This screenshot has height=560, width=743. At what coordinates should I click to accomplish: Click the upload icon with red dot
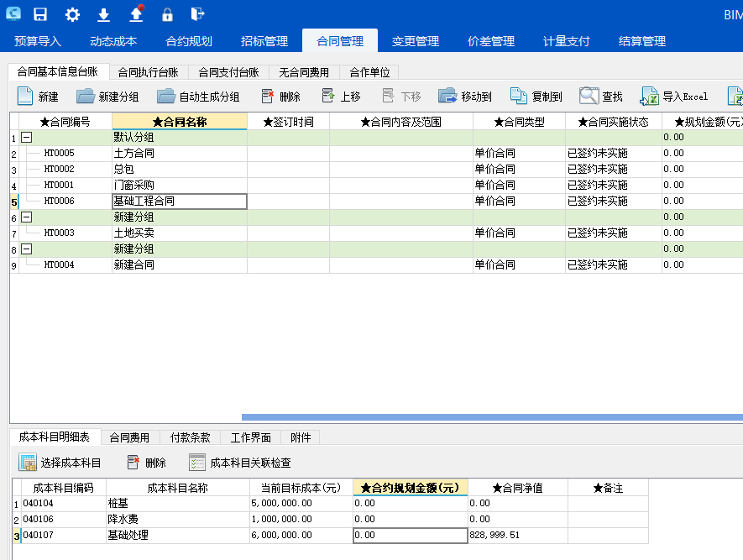(137, 13)
